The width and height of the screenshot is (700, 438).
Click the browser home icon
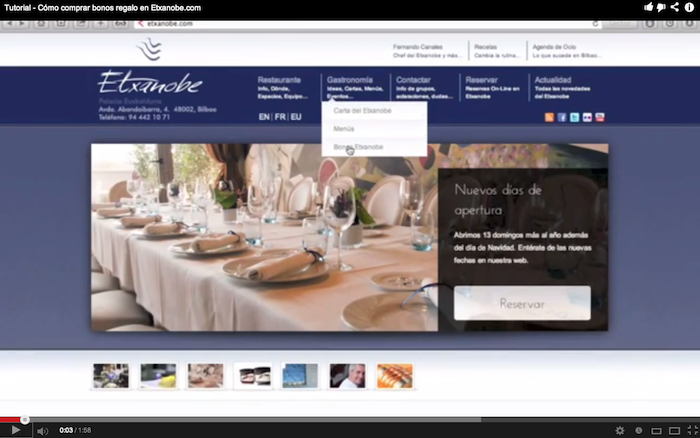tap(42, 23)
